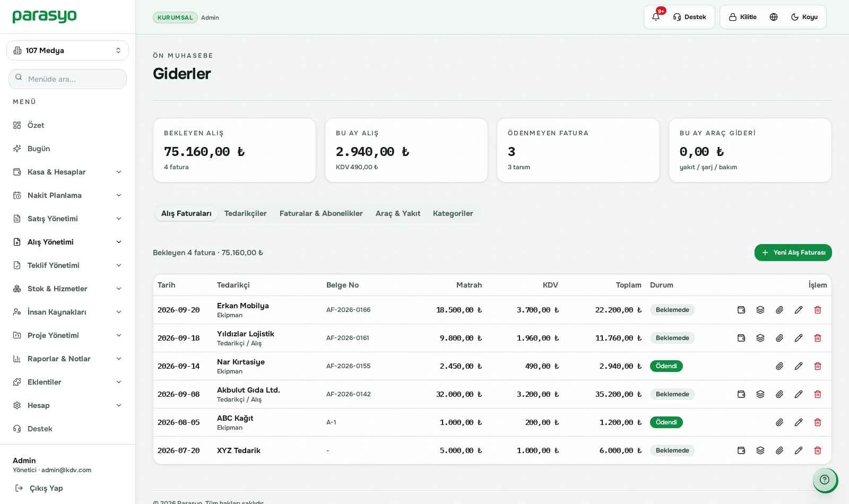
Task: Click the Parasyo logo
Action: click(x=45, y=16)
